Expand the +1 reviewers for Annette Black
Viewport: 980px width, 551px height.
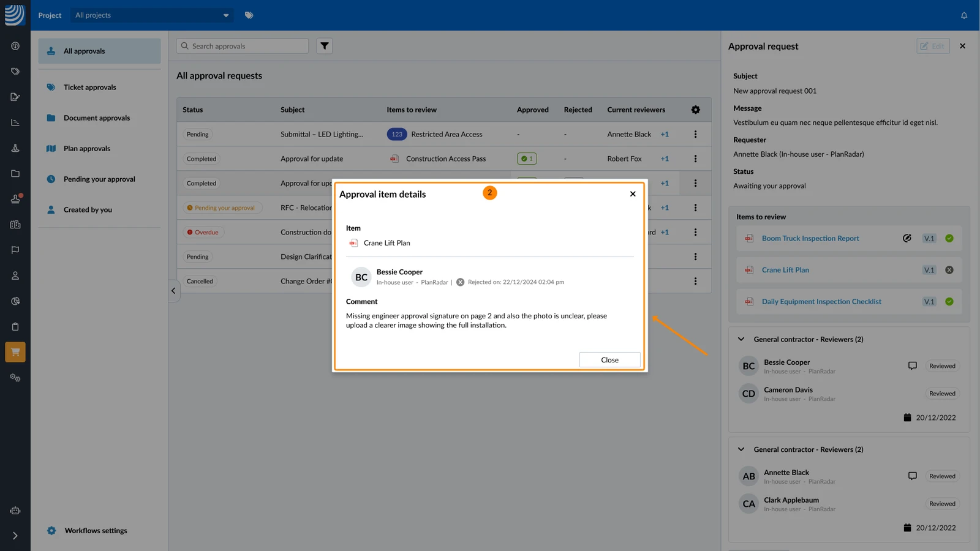[665, 134]
